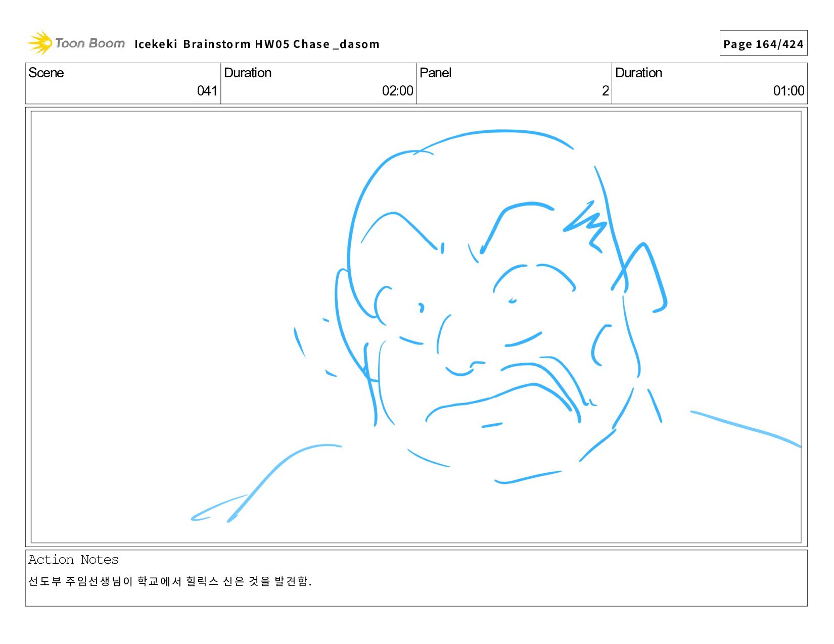Click the 'Toon Boom' wordmark text
The height and width of the screenshot is (644, 834).
coord(90,43)
